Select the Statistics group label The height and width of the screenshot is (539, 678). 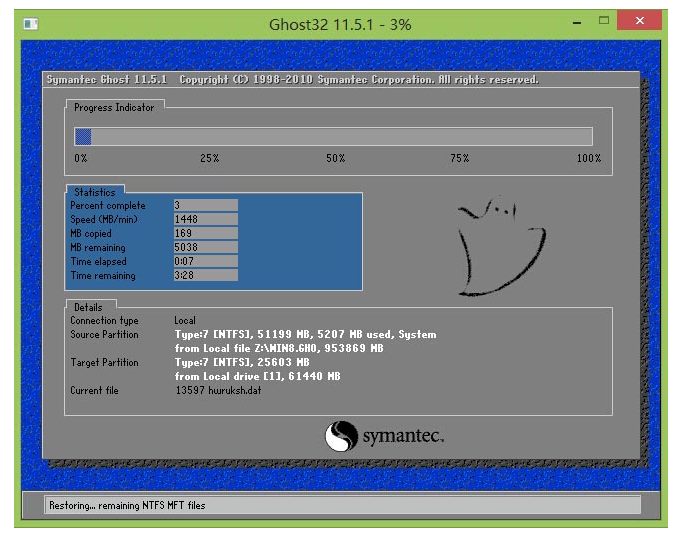pyautogui.click(x=95, y=192)
